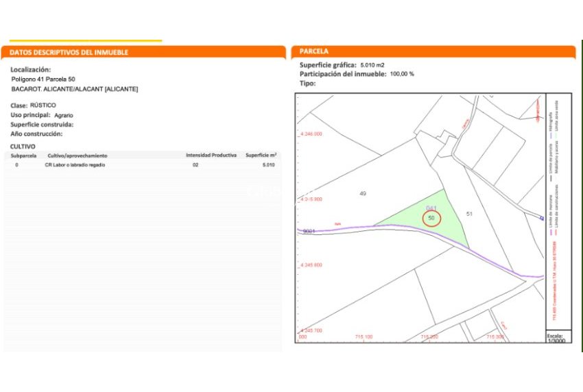Select the CR Labor o labradío regadío row

pyautogui.click(x=75, y=165)
